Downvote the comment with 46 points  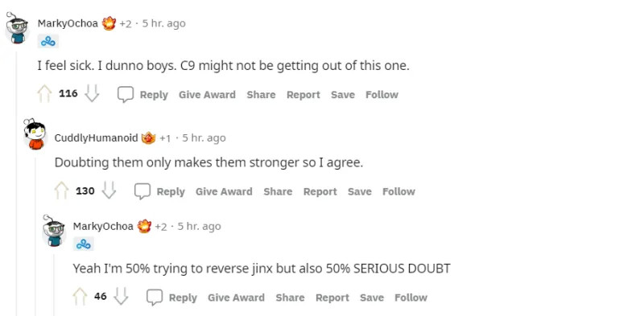click(x=122, y=296)
